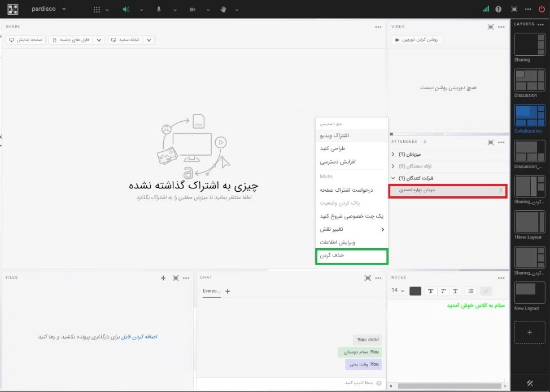
Task: Click the صفحه نمایش share button
Action: tap(25, 40)
